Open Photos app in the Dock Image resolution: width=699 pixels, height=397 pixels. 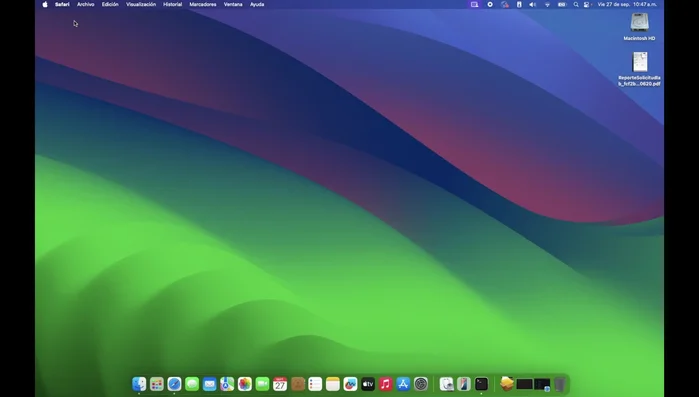pos(245,384)
